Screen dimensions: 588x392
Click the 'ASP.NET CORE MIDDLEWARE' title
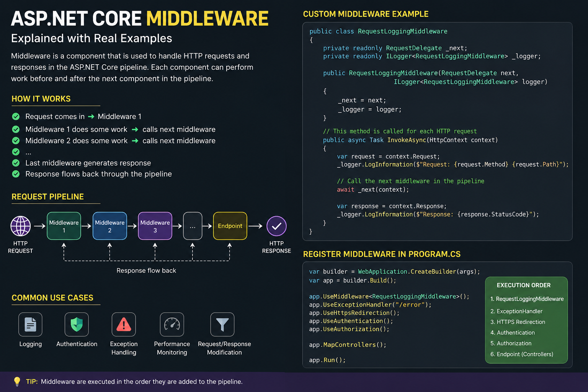tap(140, 19)
